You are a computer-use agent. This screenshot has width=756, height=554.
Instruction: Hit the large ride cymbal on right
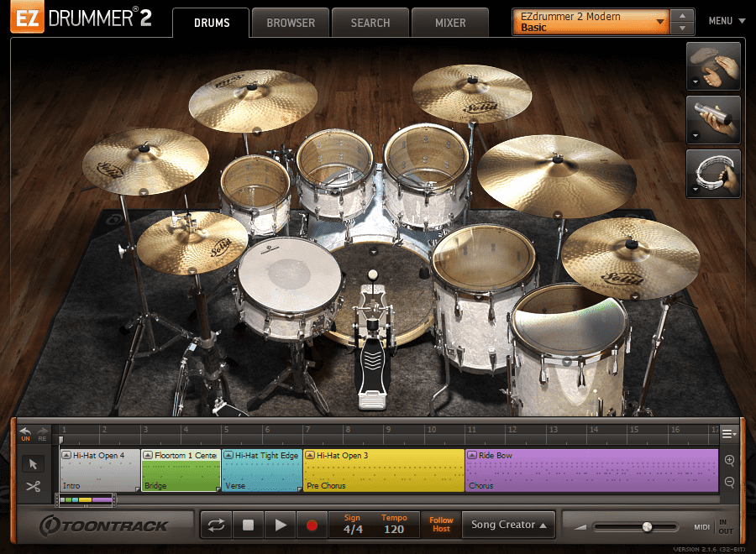tap(557, 175)
